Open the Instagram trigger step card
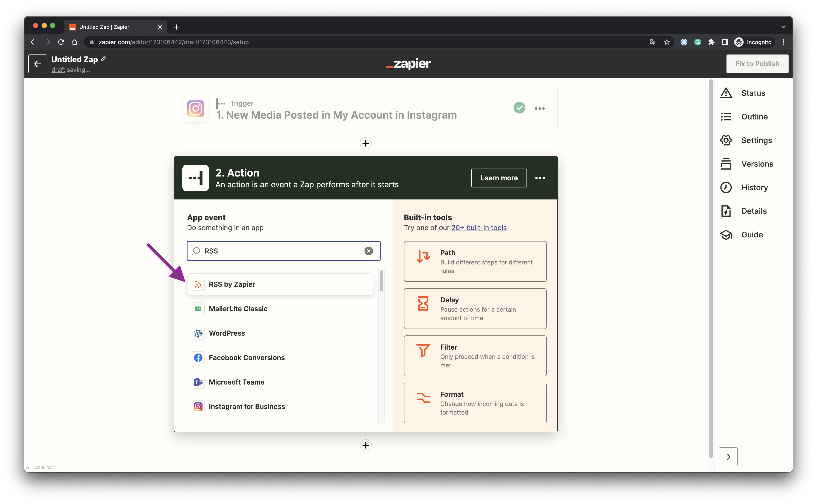817x504 pixels. tap(365, 109)
